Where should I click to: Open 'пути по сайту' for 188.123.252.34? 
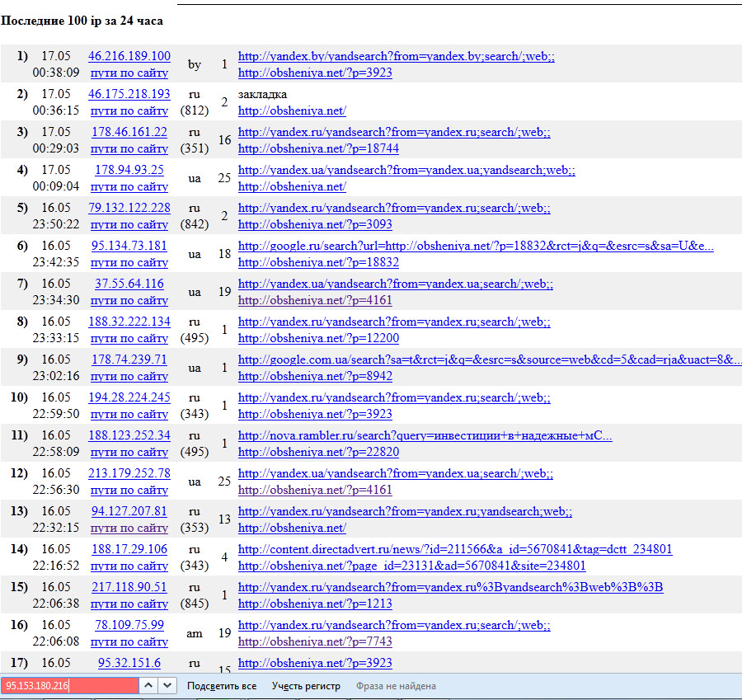click(x=129, y=452)
